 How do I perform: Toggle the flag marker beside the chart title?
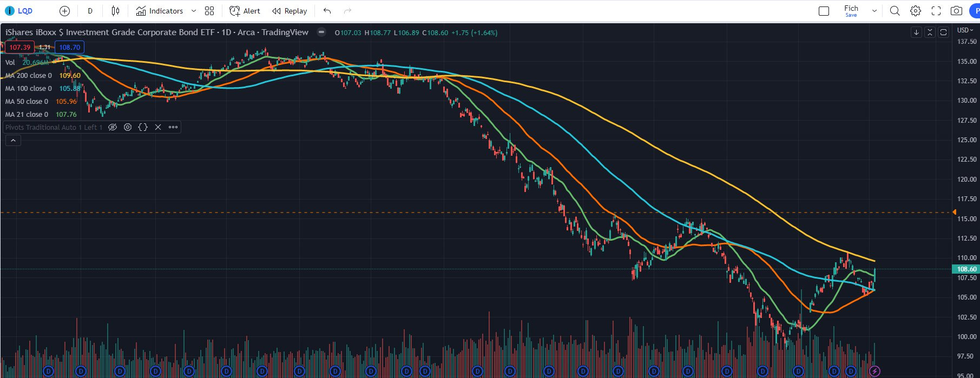(x=321, y=32)
